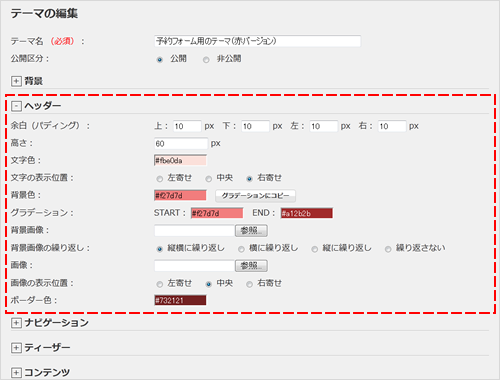This screenshot has height=380, width=500.
Task: Click 参照 button for 画像
Action: (x=251, y=266)
